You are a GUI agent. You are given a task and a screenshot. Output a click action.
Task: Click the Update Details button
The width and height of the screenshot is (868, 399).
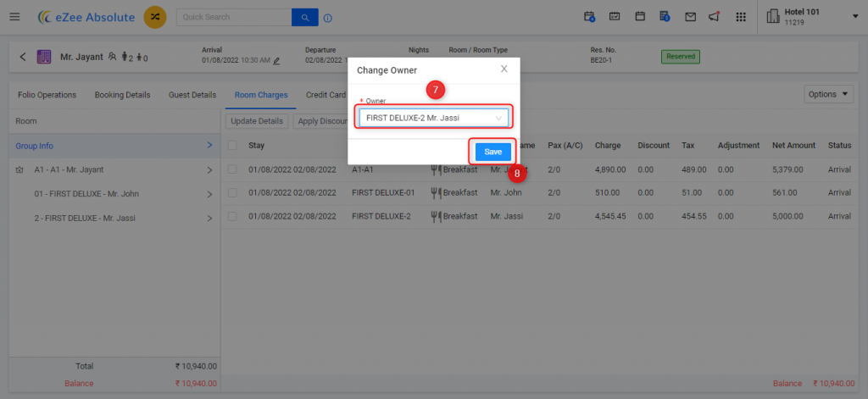(257, 121)
